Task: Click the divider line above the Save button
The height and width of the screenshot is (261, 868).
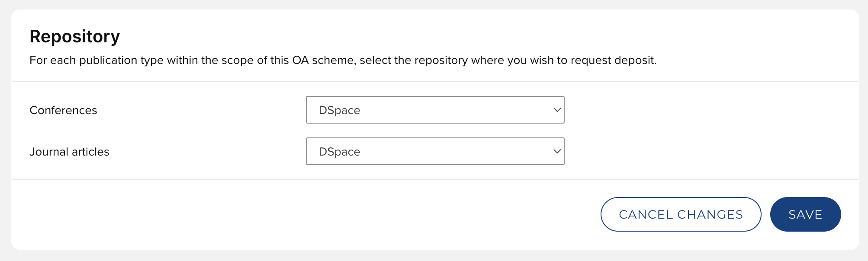Action: point(434,179)
